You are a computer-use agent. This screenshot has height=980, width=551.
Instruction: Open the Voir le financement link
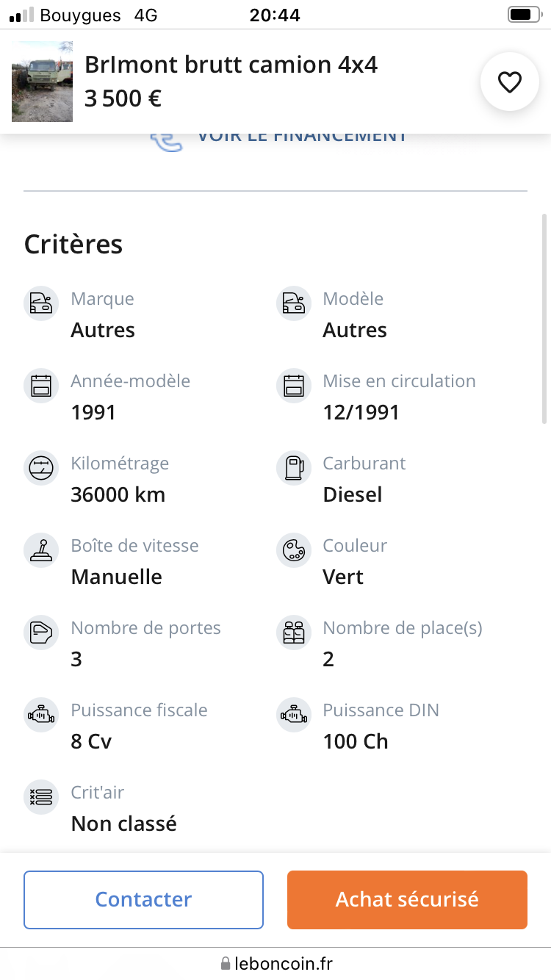[301, 137]
